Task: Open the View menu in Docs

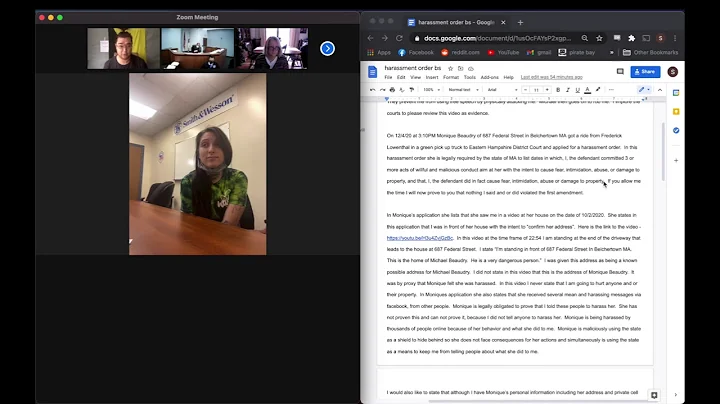Action: [416, 77]
